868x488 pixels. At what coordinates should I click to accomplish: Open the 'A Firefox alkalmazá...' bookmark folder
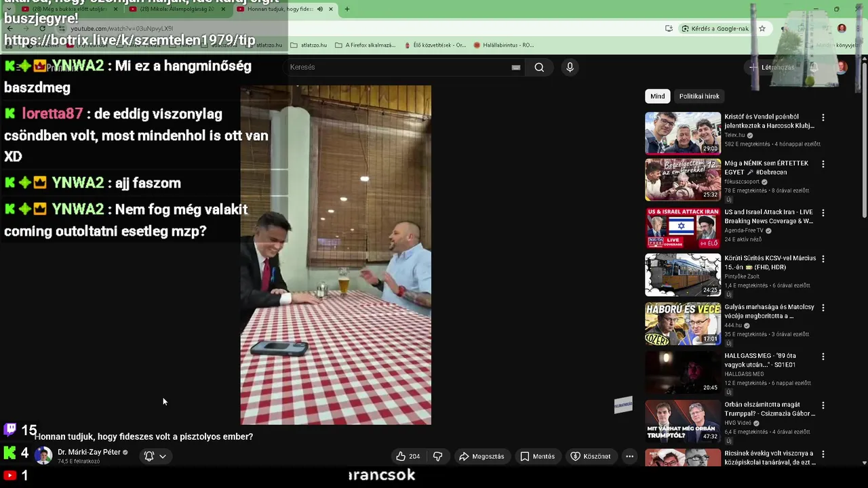pos(366,45)
